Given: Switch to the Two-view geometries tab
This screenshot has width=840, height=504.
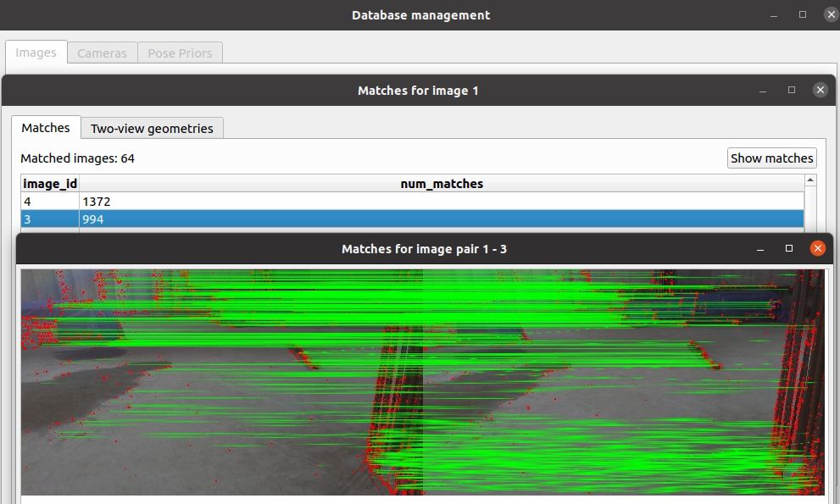Looking at the screenshot, I should (x=152, y=128).
